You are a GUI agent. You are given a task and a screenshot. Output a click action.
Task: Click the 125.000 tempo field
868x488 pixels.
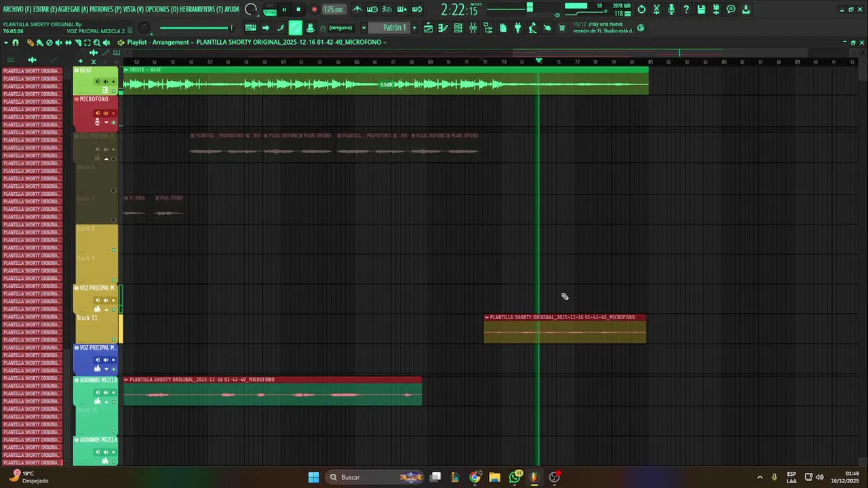coord(334,9)
